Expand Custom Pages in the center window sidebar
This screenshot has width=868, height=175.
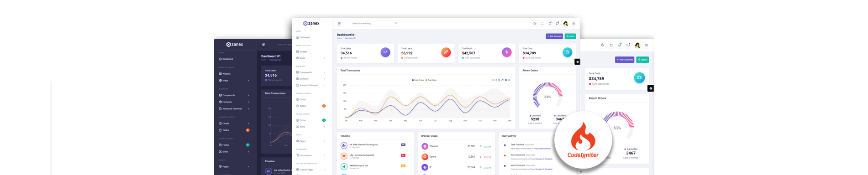310,170
